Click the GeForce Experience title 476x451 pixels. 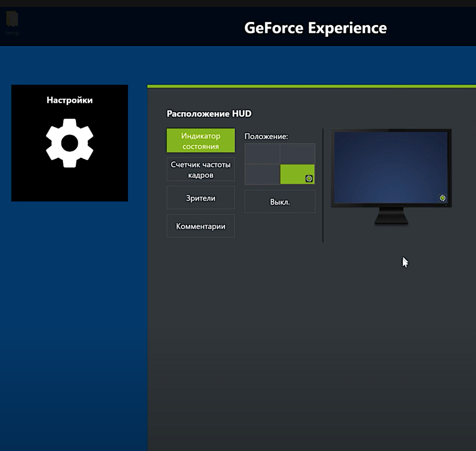click(x=315, y=28)
